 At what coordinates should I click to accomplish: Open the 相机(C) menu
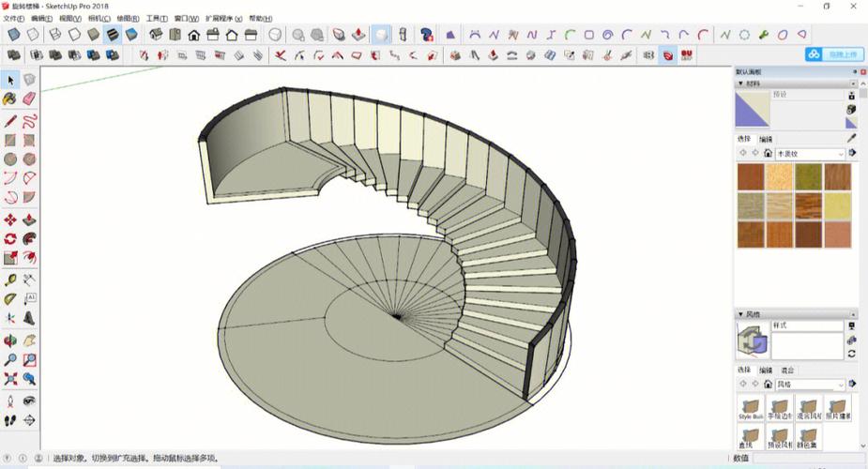99,18
